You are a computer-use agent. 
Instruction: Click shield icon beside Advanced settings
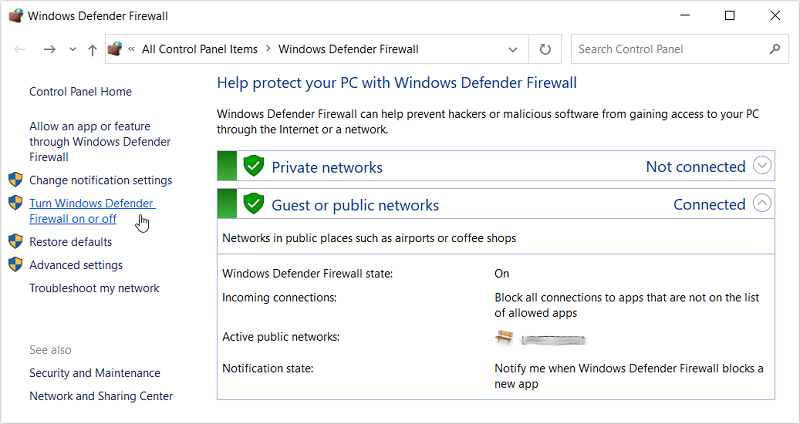[x=16, y=264]
